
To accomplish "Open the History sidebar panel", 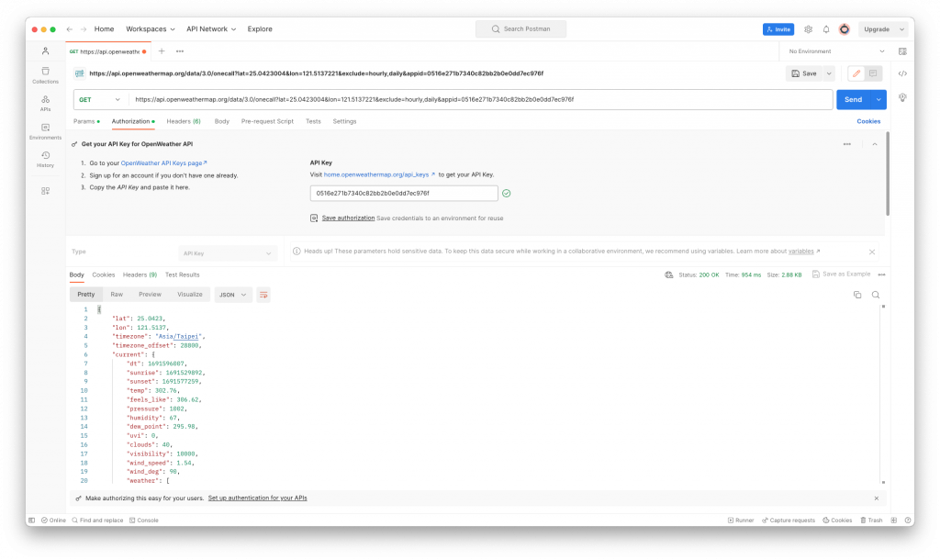I will (x=46, y=160).
